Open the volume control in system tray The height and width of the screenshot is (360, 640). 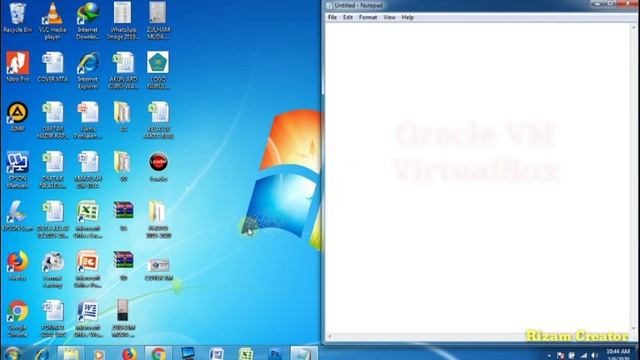(x=595, y=356)
